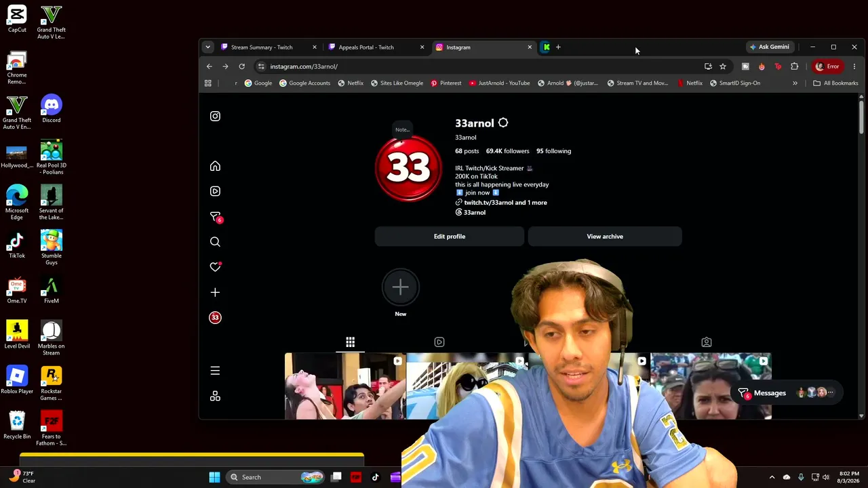Open CapCut desktop shortcut

pyautogui.click(x=17, y=19)
